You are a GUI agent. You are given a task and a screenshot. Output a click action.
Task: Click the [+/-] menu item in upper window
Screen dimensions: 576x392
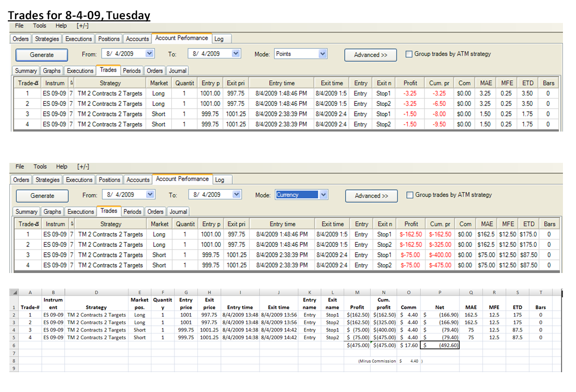(x=83, y=26)
